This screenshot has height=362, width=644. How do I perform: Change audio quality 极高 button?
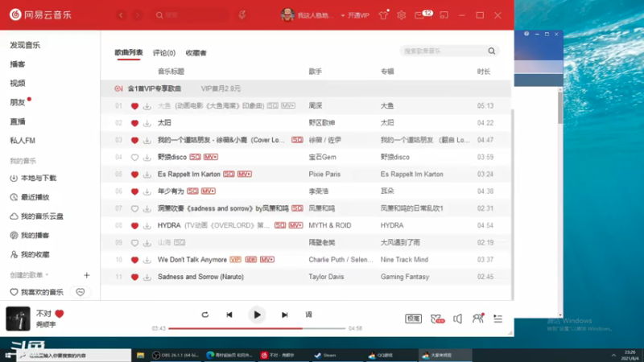[x=413, y=319]
